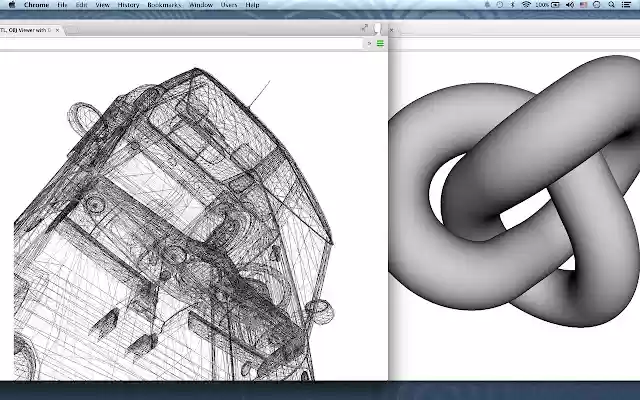Open the View menu

(102, 5)
